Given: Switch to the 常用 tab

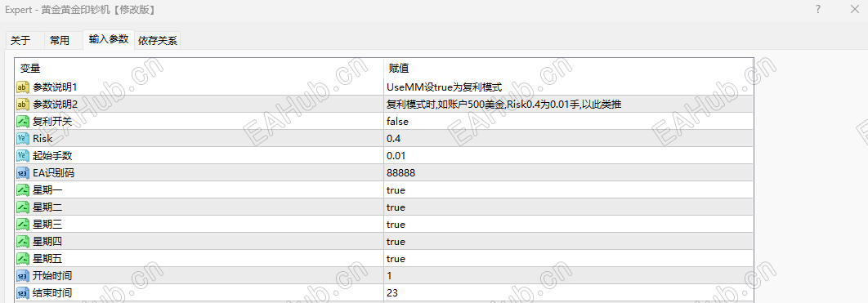Looking at the screenshot, I should click(60, 40).
